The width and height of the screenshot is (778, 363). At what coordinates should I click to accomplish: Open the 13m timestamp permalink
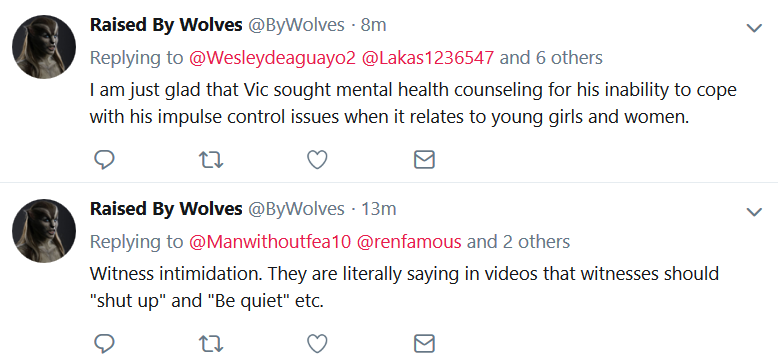pyautogui.click(x=378, y=209)
